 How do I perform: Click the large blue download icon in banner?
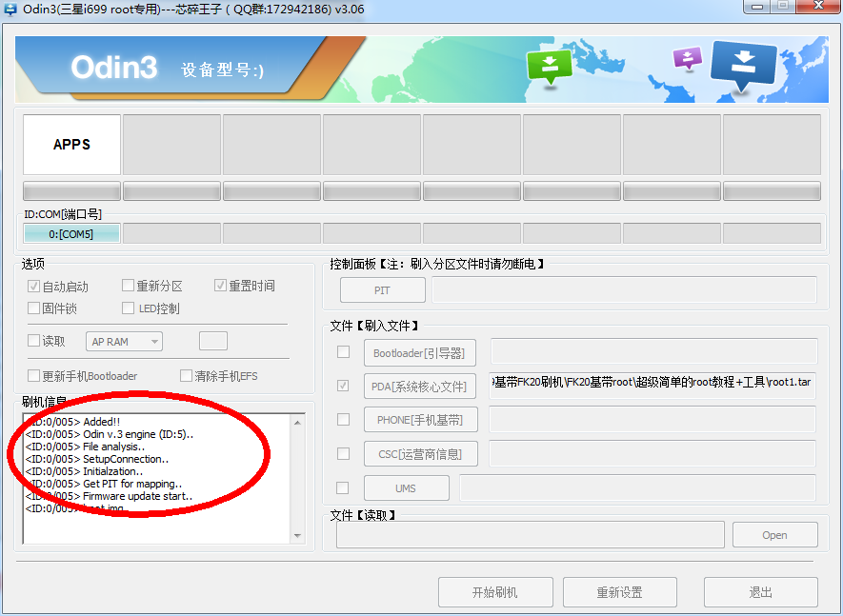coord(743,65)
